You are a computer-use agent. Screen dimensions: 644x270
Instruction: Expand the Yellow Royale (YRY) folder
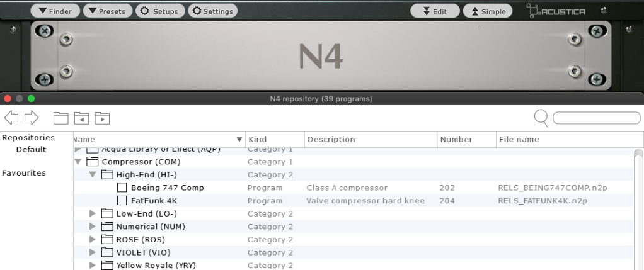93,266
